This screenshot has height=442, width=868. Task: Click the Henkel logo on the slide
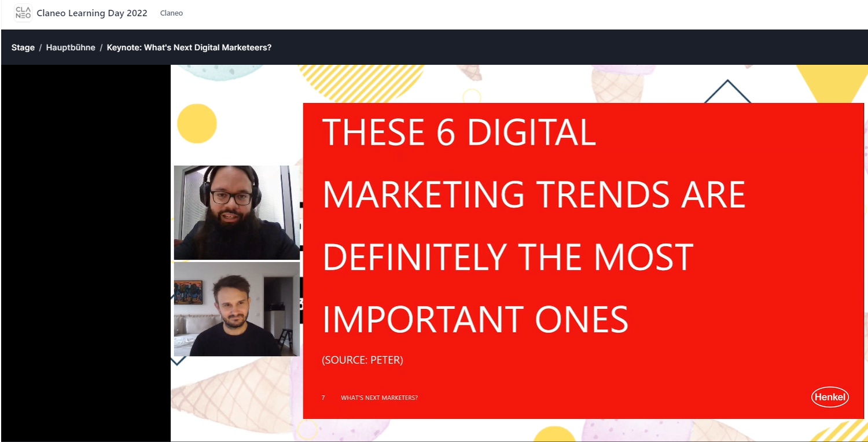(830, 397)
